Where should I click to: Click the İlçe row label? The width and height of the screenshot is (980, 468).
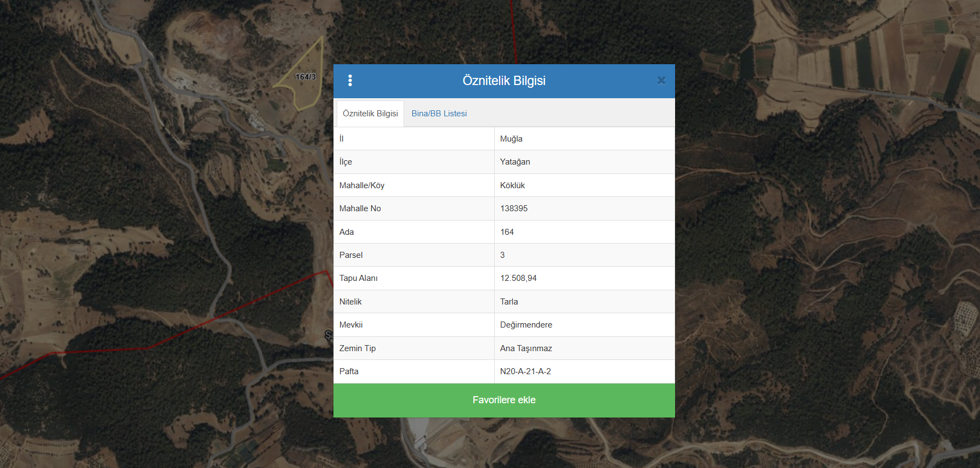345,162
